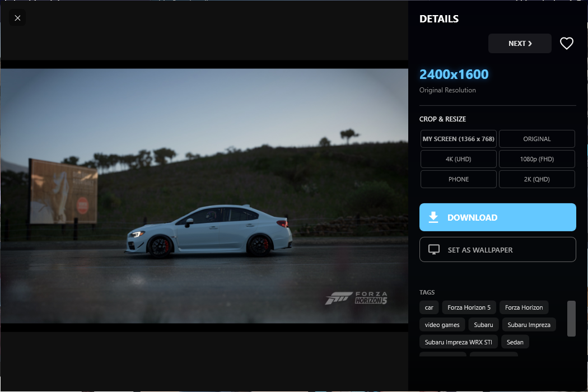The width and height of the screenshot is (588, 392).
Task: Click the 2400x1600 resolution text
Action: pyautogui.click(x=454, y=74)
